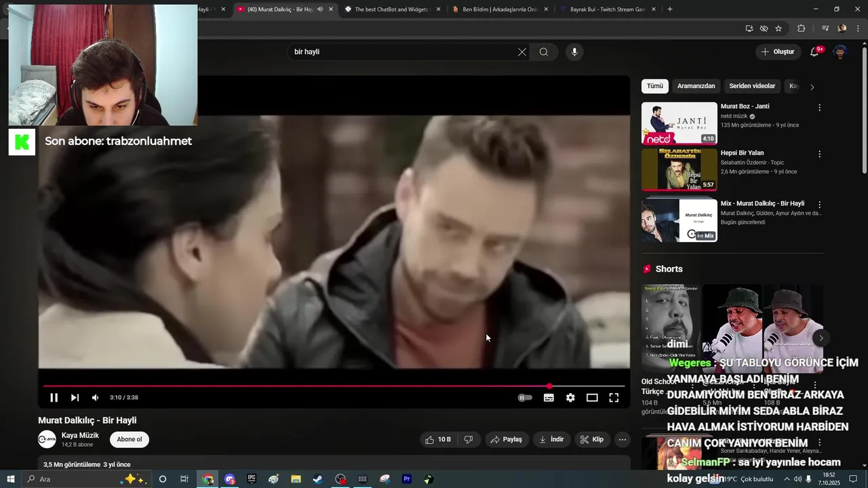868x488 pixels.
Task: Click the İndir download button
Action: click(551, 440)
